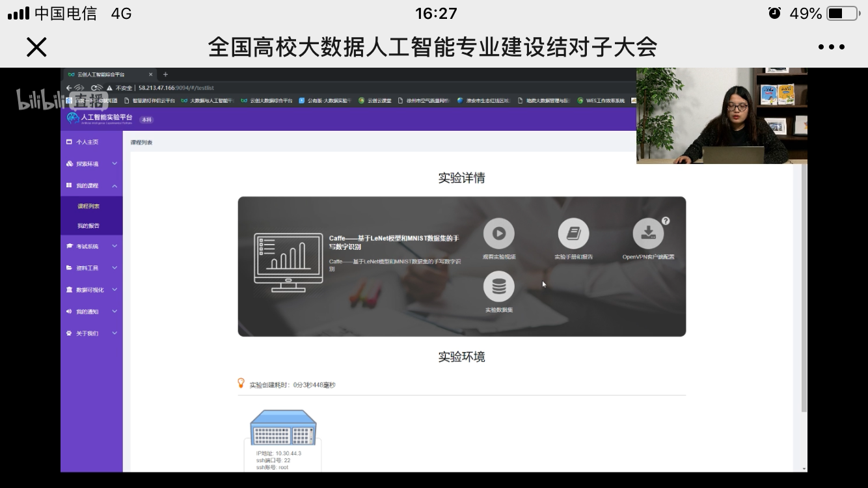Open the 实验手册和报告 book icon
868x488 pixels.
coord(573,234)
